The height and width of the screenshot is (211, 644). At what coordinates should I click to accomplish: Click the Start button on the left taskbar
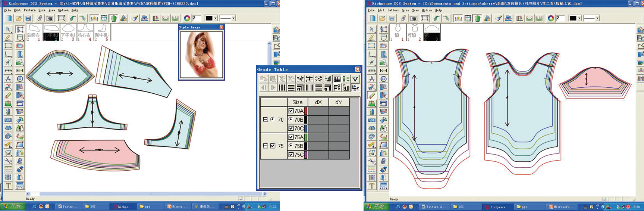11,207
